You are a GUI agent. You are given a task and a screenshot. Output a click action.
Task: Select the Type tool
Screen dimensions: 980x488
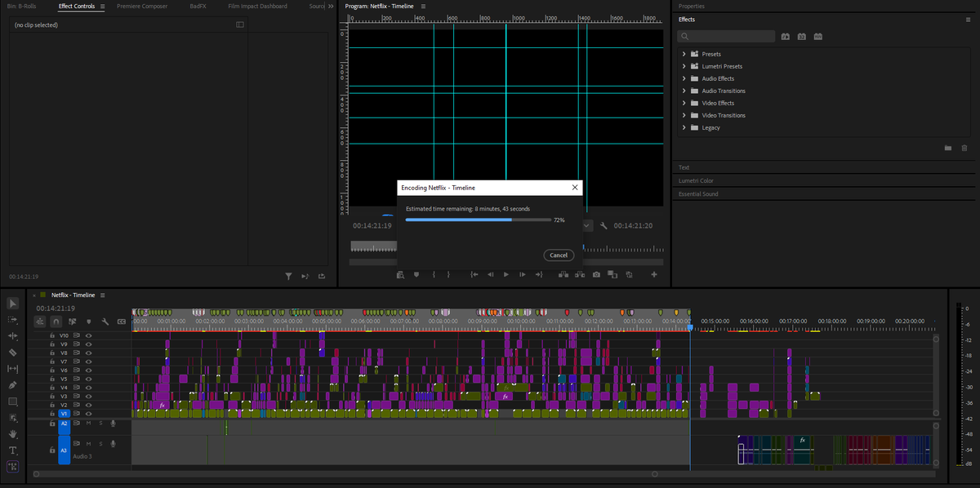(x=13, y=450)
